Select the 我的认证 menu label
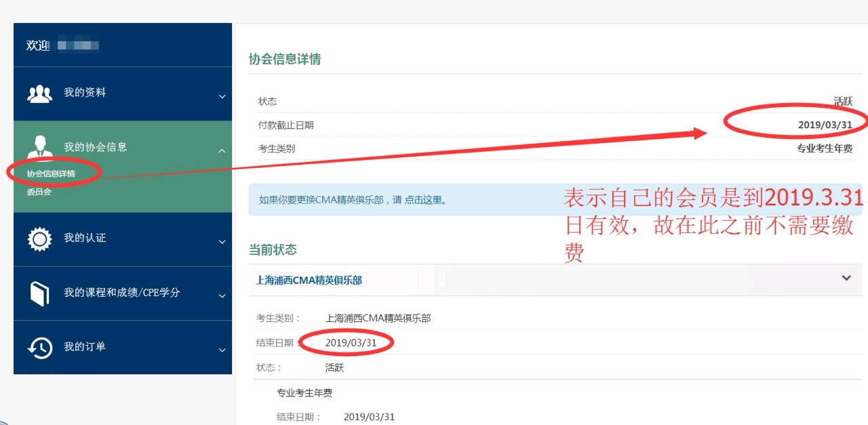 pos(85,239)
